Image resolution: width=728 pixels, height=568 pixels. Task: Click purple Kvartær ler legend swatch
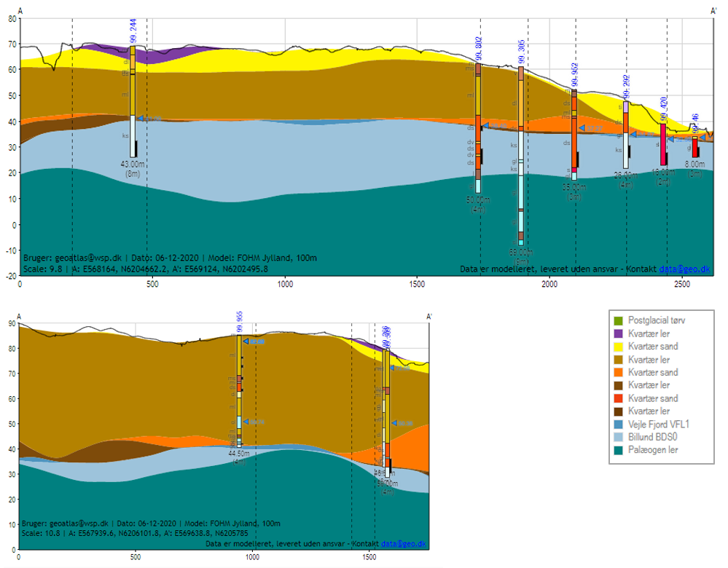point(618,334)
